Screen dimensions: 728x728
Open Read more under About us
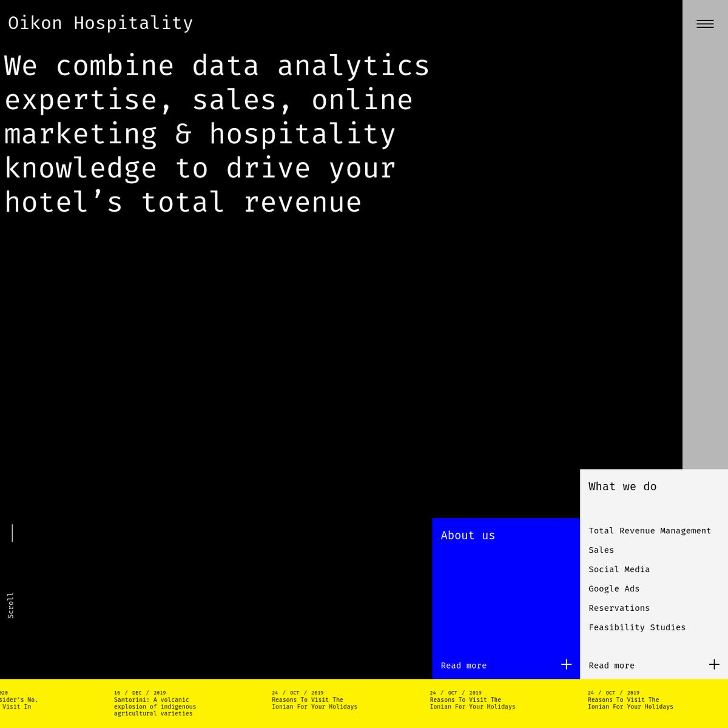coord(463,666)
